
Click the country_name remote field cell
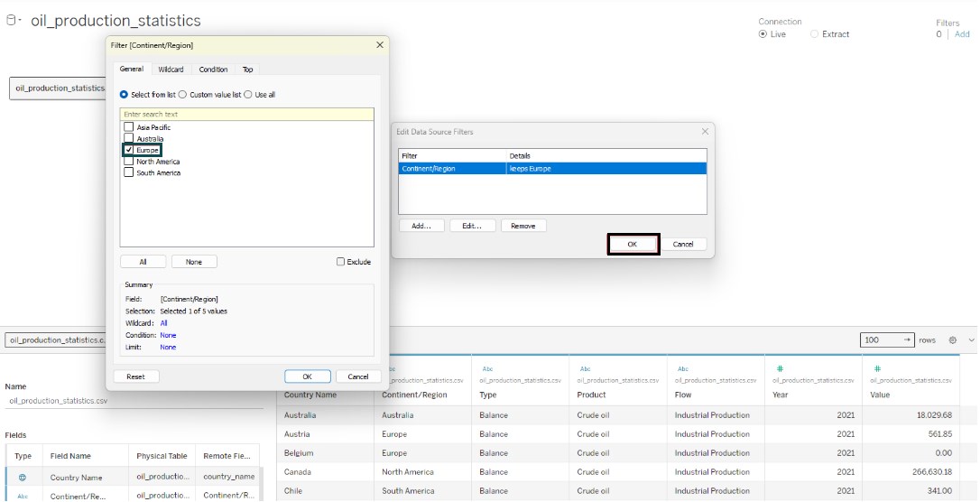tap(228, 477)
